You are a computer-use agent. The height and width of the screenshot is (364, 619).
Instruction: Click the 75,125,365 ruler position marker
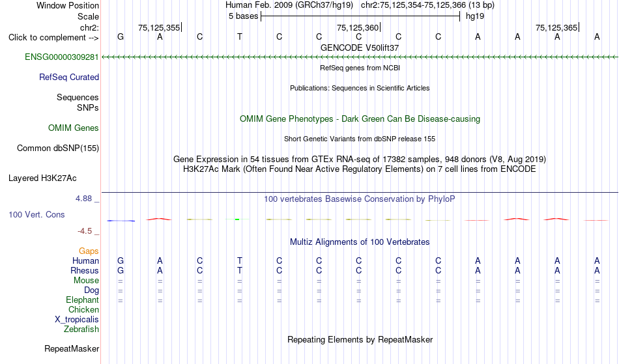pyautogui.click(x=557, y=27)
